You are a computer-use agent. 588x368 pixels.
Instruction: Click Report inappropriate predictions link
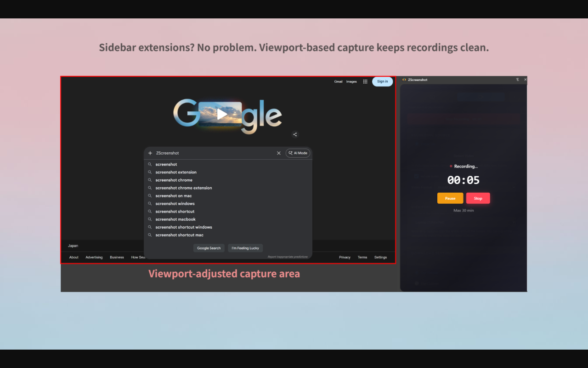click(x=288, y=257)
